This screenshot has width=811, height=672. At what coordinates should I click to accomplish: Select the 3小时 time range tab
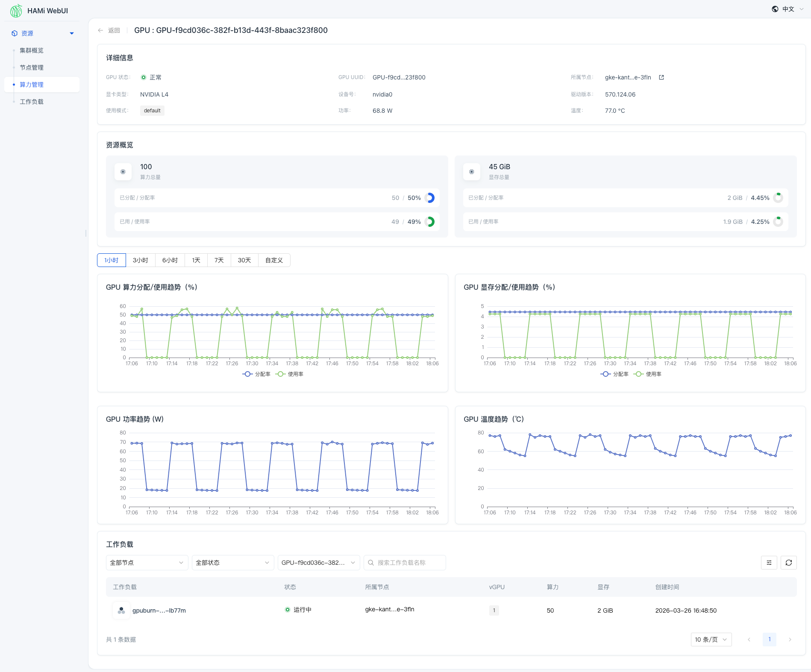coord(140,260)
